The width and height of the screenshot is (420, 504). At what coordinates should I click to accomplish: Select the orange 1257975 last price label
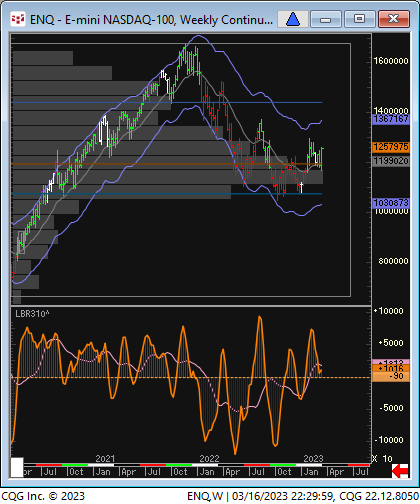tap(391, 147)
